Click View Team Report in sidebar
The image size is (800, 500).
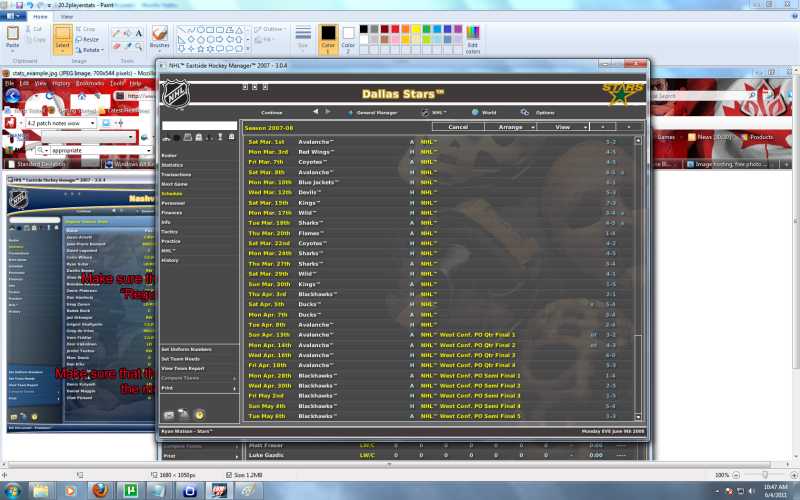click(x=183, y=368)
